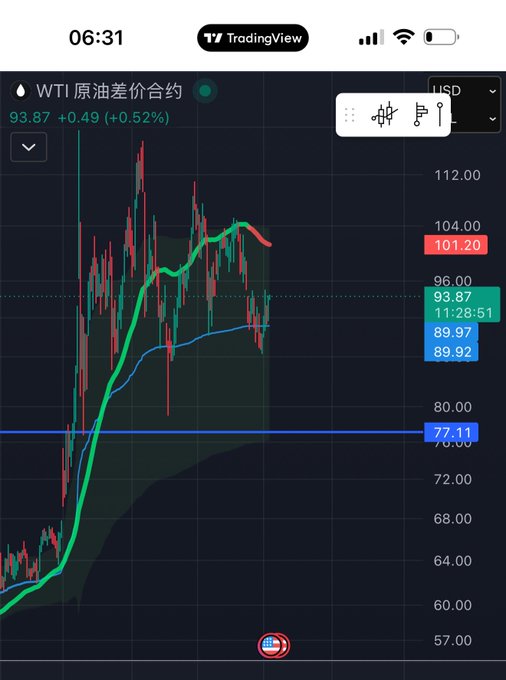Tap the blue 89.97 price label
The height and width of the screenshot is (680, 506).
click(451, 332)
